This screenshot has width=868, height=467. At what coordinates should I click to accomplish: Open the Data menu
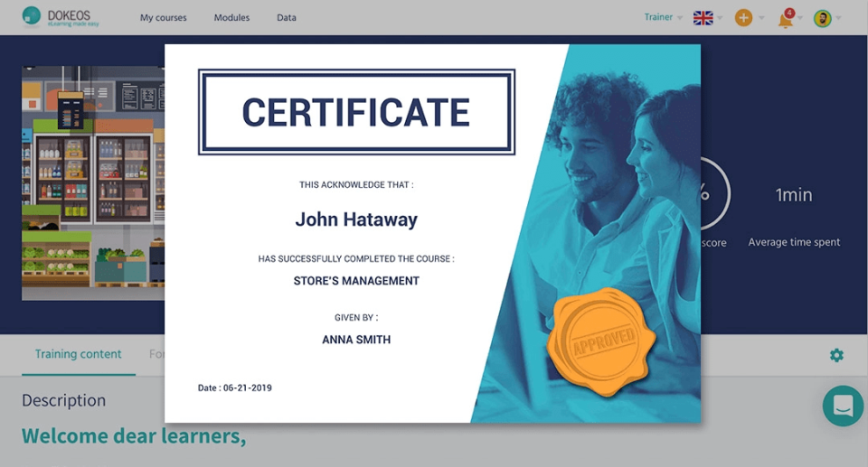click(287, 18)
